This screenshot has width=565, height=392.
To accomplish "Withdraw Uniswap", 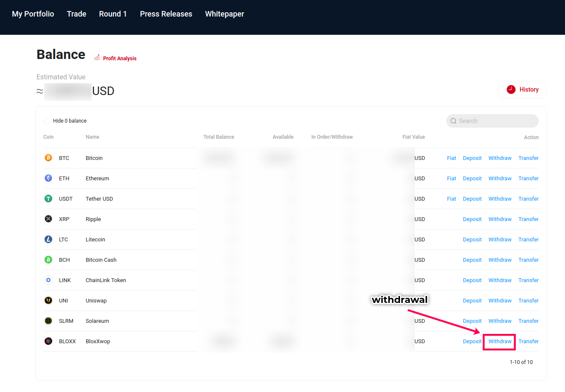I will click(500, 300).
